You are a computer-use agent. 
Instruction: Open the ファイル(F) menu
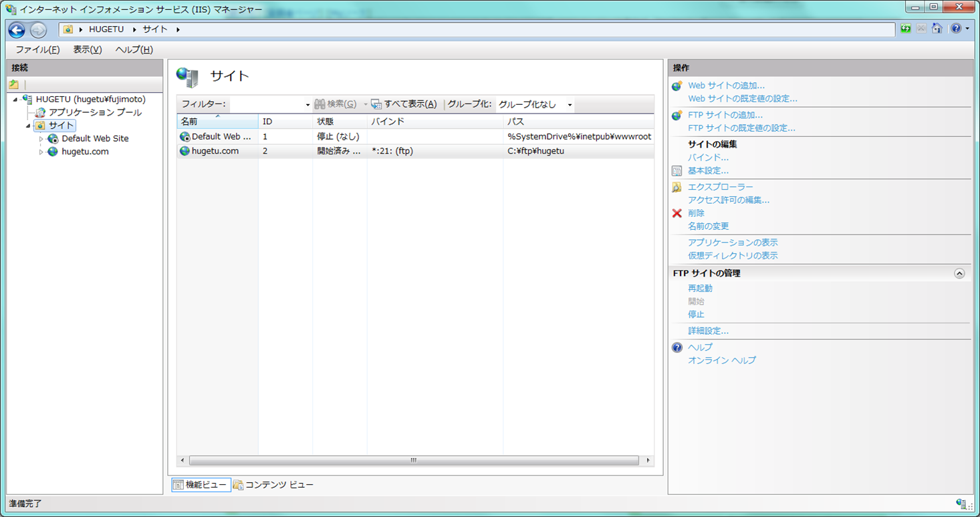37,50
